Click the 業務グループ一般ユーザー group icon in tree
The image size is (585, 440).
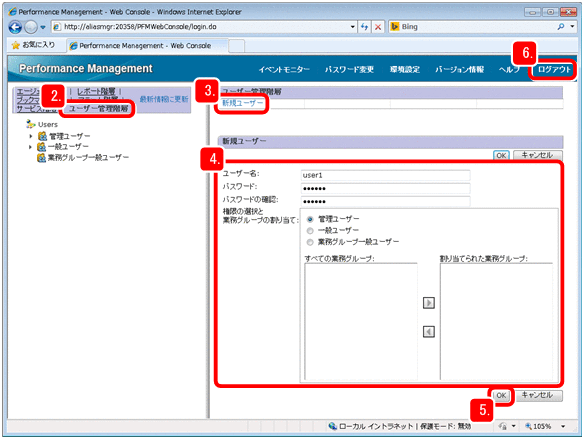41,158
